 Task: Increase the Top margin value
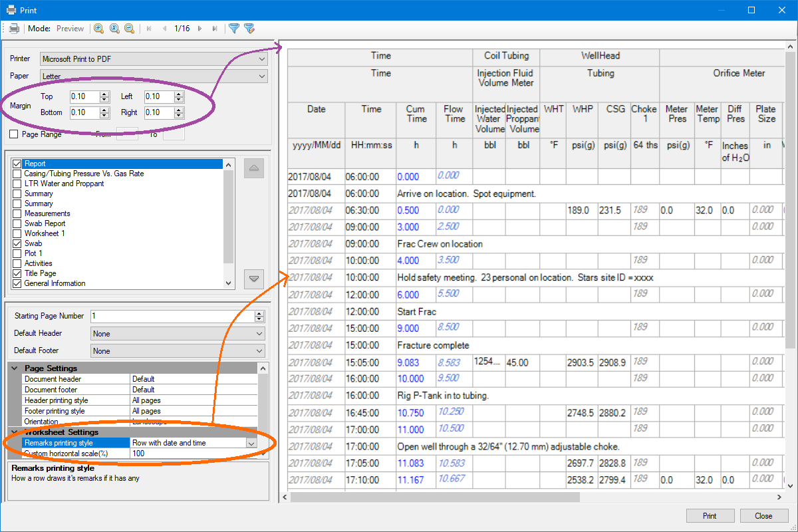pos(104,94)
